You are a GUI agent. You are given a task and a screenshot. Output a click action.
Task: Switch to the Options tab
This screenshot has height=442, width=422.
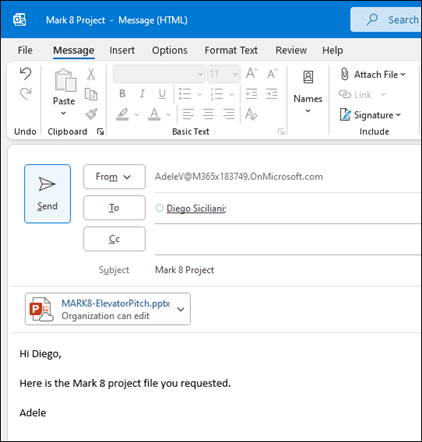[x=170, y=50]
